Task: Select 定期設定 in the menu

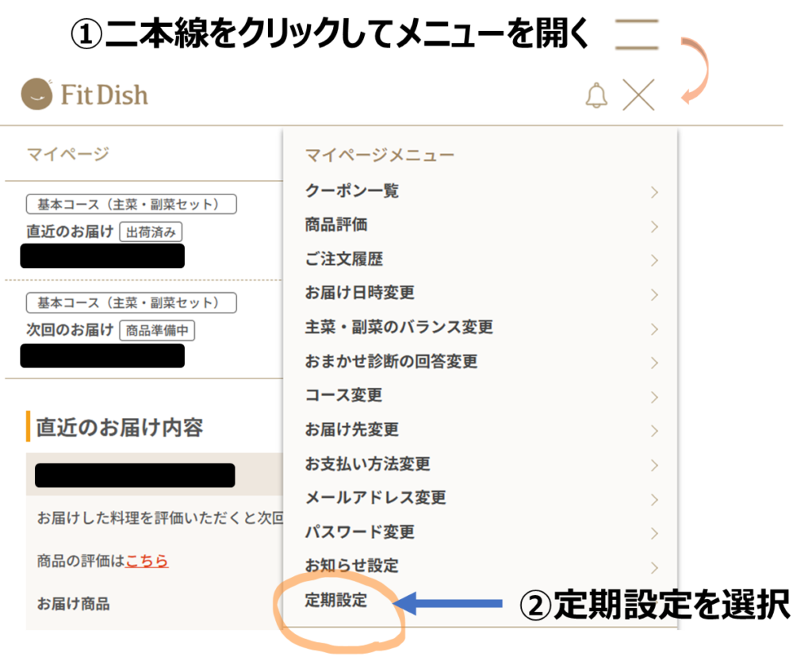Action: click(336, 601)
